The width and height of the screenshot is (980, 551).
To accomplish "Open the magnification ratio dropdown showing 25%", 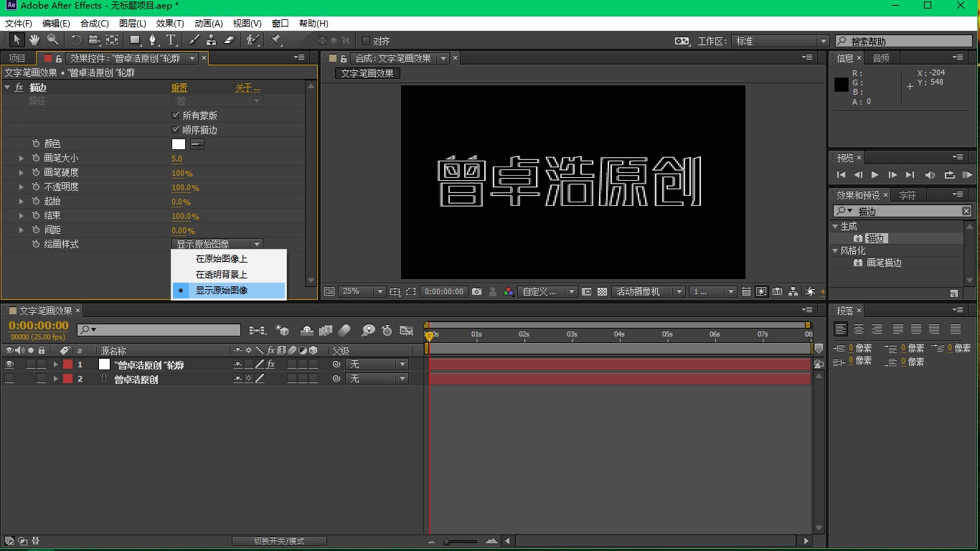I will 362,291.
